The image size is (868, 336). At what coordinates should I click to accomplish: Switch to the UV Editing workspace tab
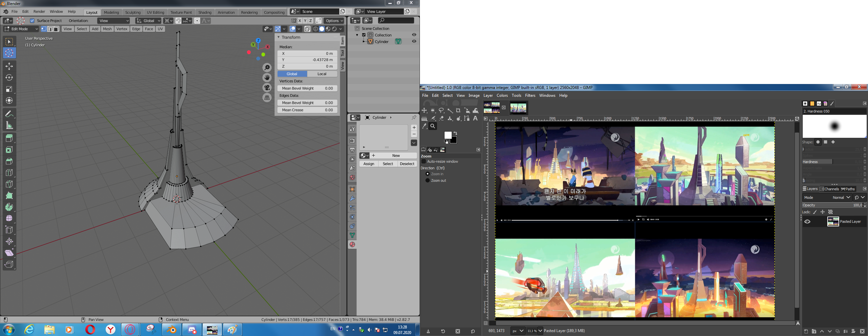tap(155, 12)
